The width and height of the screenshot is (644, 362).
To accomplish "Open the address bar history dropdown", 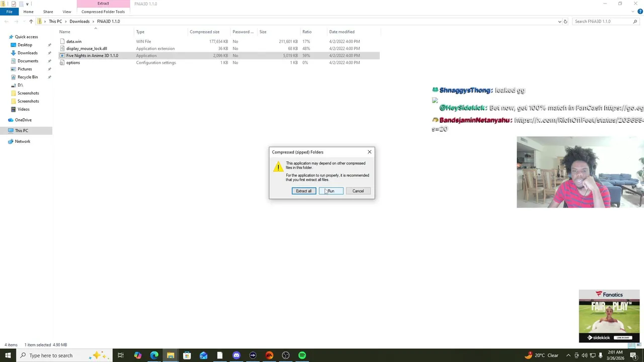I will click(559, 21).
